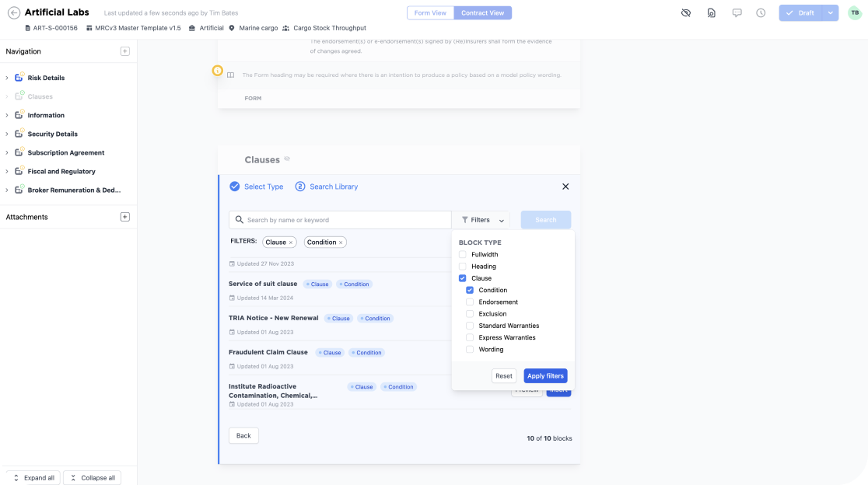Image resolution: width=868 pixels, height=485 pixels.
Task: Click the search by name or keyword field
Action: [x=342, y=220]
